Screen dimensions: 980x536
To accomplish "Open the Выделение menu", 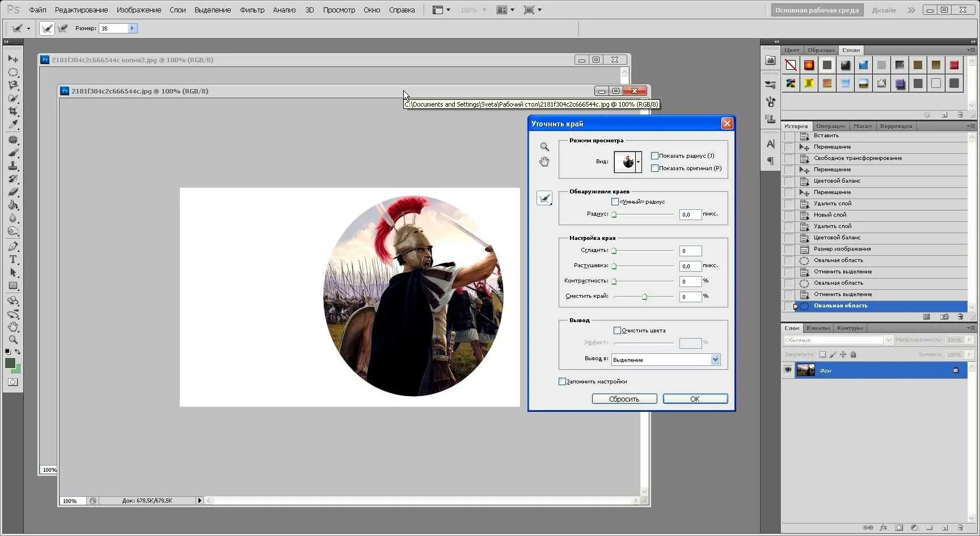I will pos(213,10).
